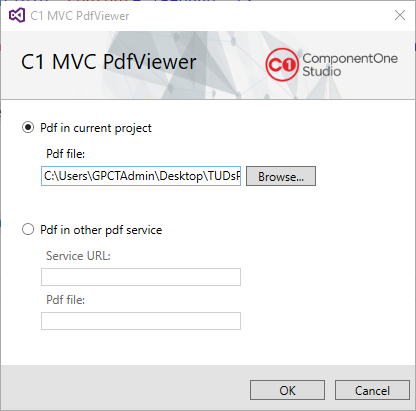Click the lower Pdf file text box under Service URL

click(x=141, y=321)
